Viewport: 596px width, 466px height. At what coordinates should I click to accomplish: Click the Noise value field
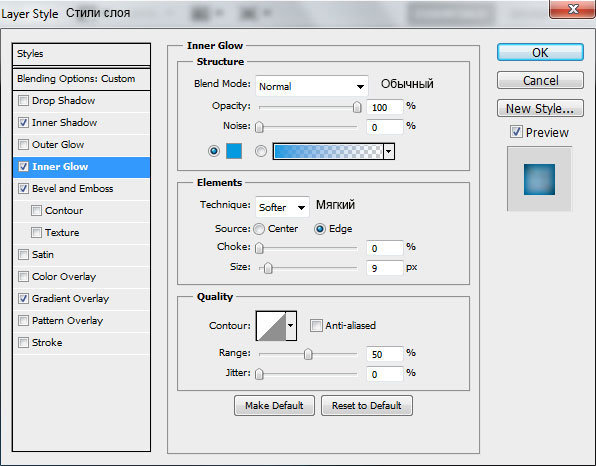(x=384, y=127)
